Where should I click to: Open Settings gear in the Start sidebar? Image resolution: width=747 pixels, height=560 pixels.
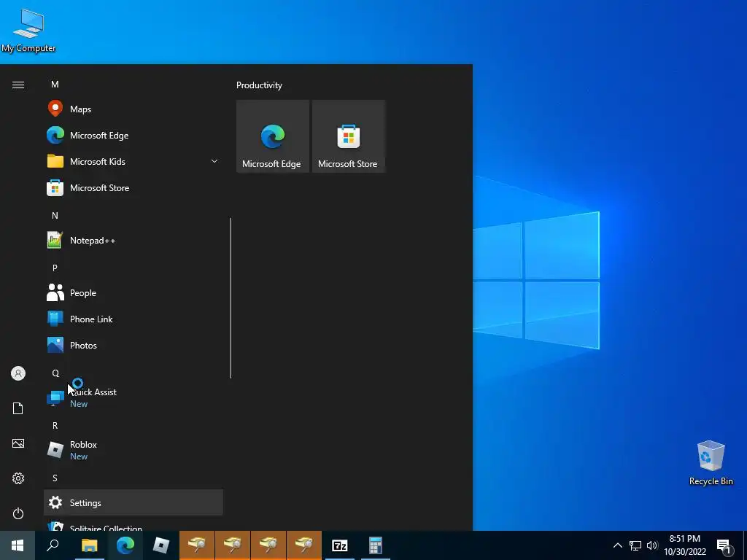coord(18,478)
